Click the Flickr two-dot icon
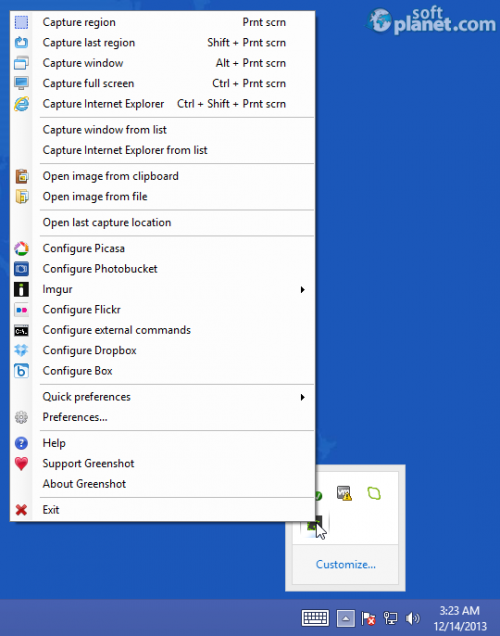This screenshot has height=636, width=500. [21, 310]
